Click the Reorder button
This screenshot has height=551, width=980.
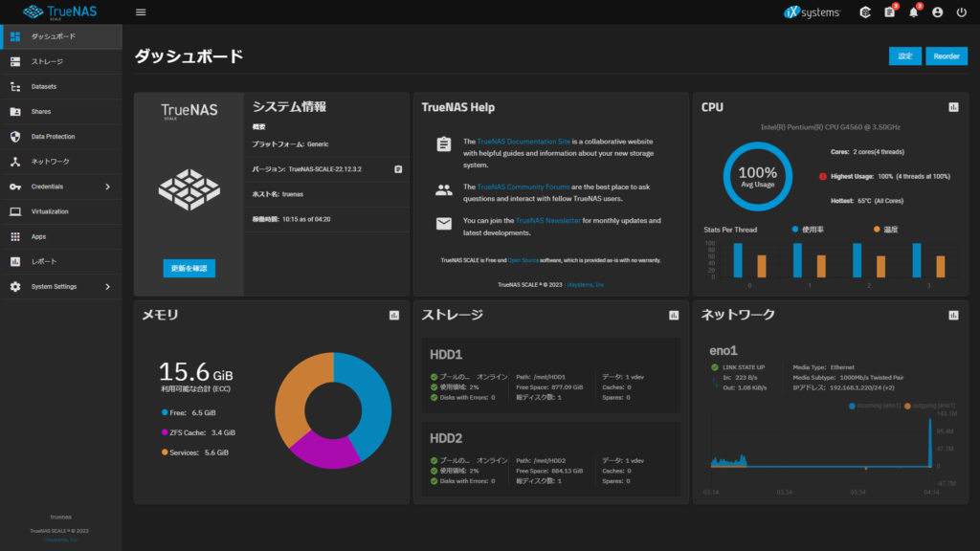[x=946, y=56]
